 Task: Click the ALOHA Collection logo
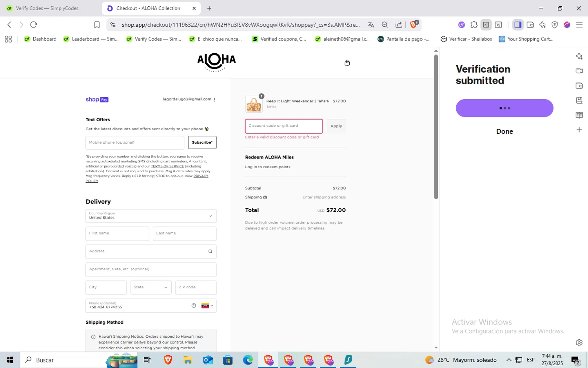pyautogui.click(x=216, y=62)
